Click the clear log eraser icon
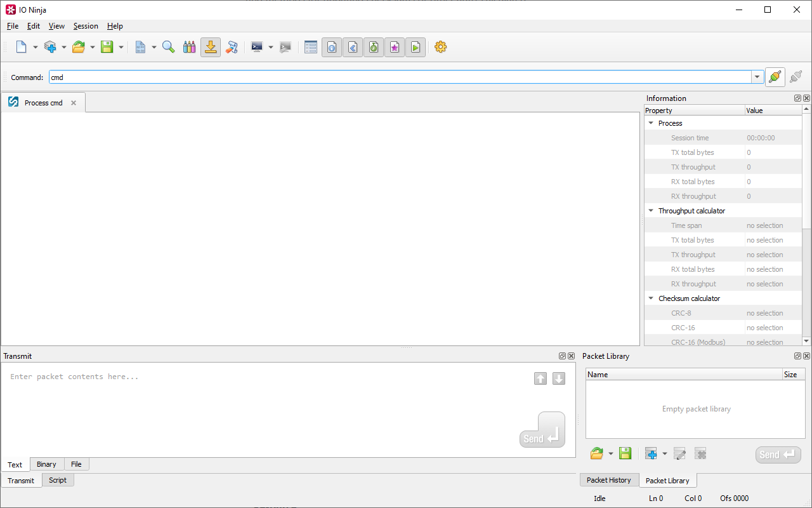Image resolution: width=812 pixels, height=508 pixels. tap(232, 47)
